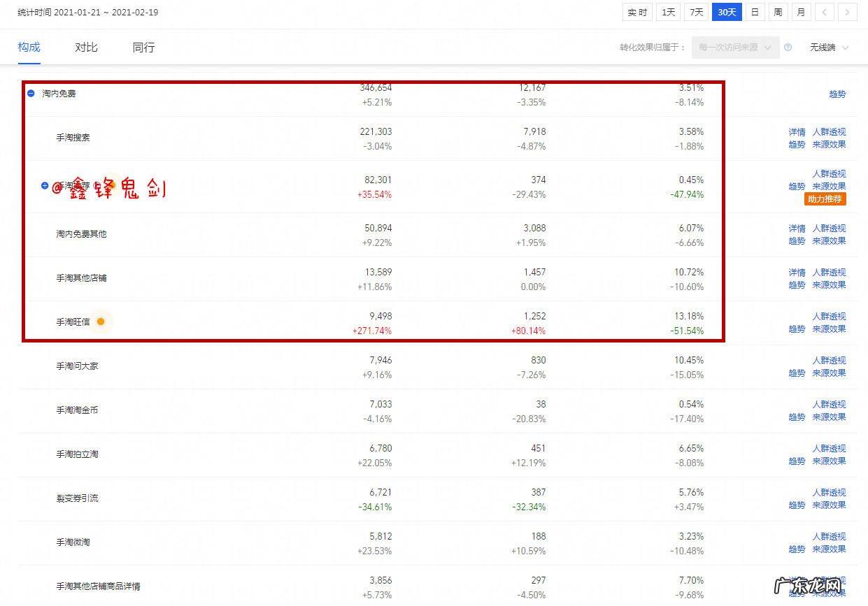Viewport: 868px width, 606px height.
Task: Go to next period with right arrow
Action: coord(848,12)
